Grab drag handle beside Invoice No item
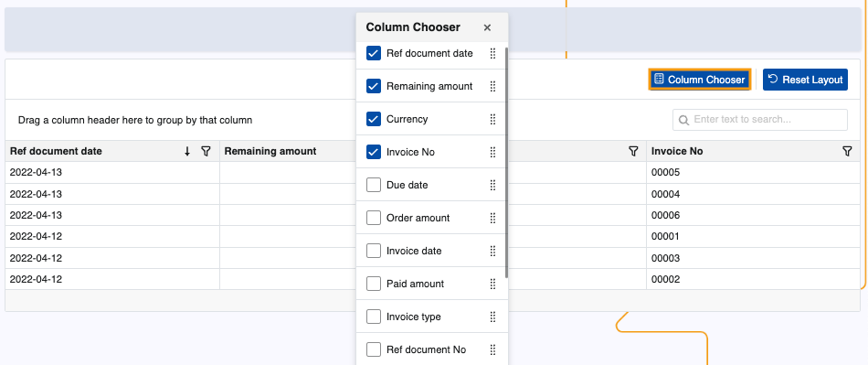This screenshot has height=365, width=868. [x=492, y=153]
